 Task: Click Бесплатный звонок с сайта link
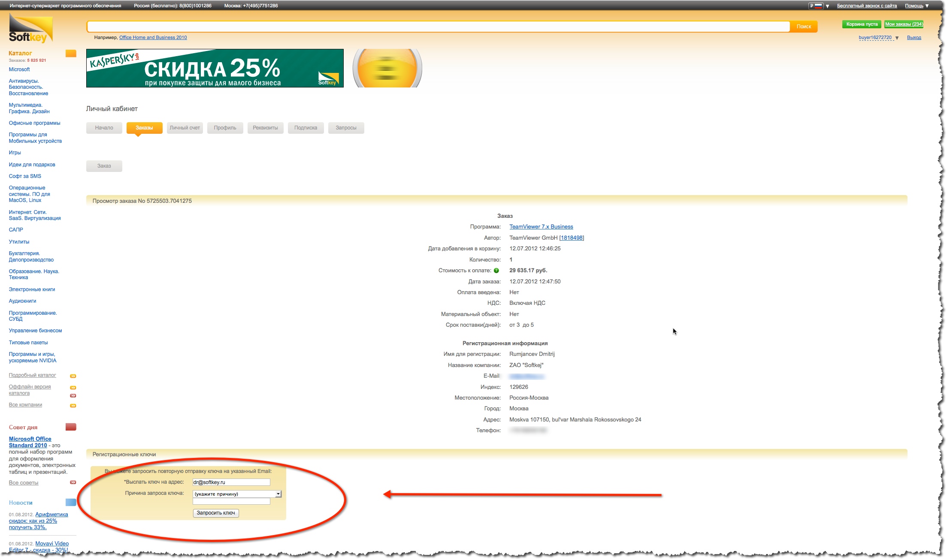(867, 6)
